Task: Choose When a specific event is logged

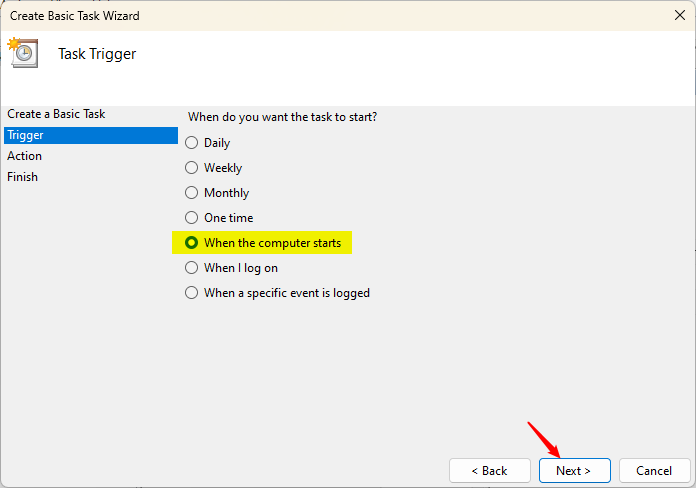Action: coord(191,293)
